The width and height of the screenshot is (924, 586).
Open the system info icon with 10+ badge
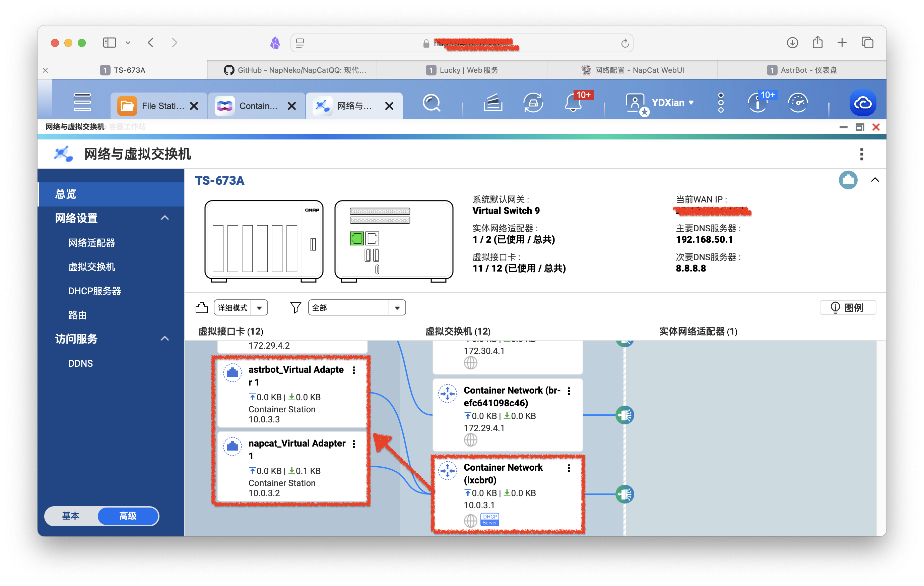click(757, 103)
